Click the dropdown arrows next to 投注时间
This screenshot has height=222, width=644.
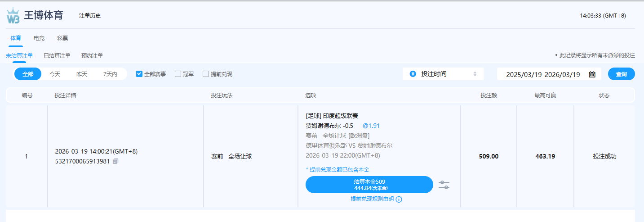[x=475, y=74]
